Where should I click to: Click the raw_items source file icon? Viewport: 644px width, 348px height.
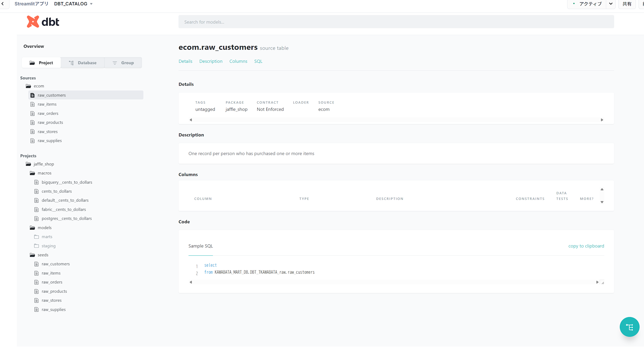(33, 104)
